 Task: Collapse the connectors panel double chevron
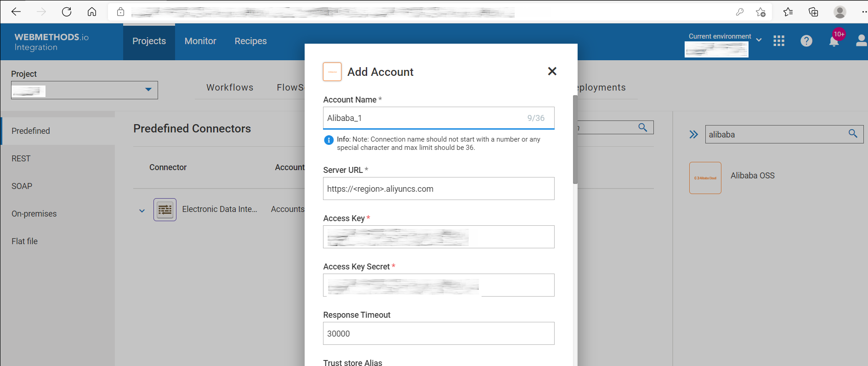693,134
